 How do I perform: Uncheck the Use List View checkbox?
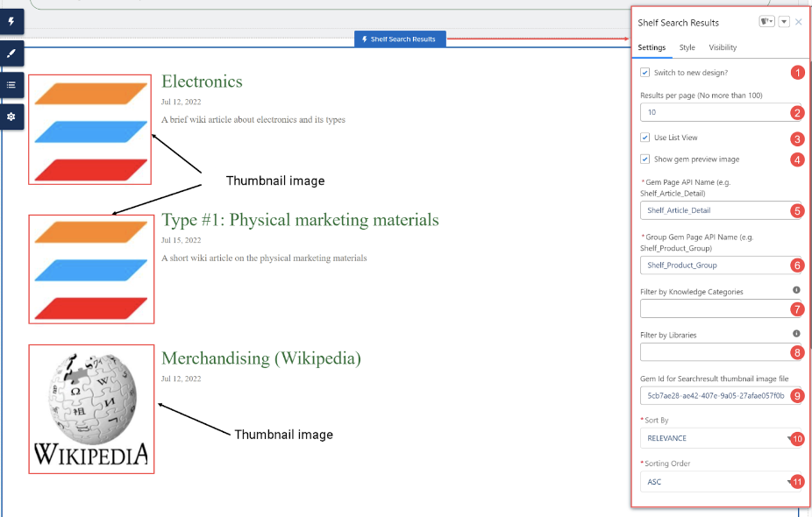tap(645, 138)
